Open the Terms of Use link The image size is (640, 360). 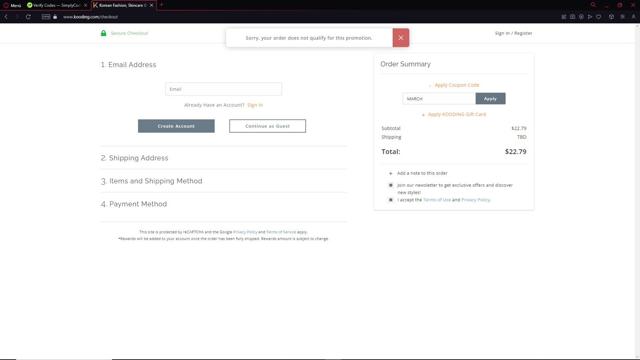pos(437,200)
